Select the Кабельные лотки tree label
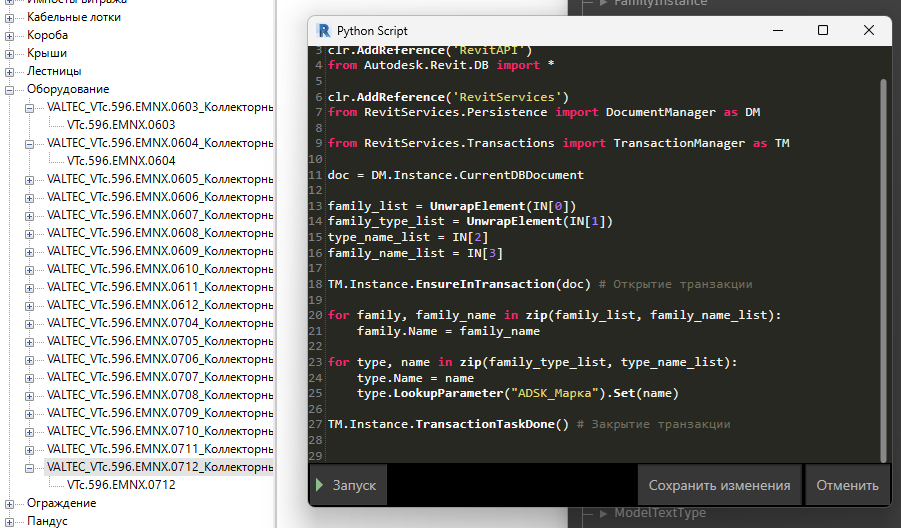The width and height of the screenshot is (901, 528). point(74,17)
